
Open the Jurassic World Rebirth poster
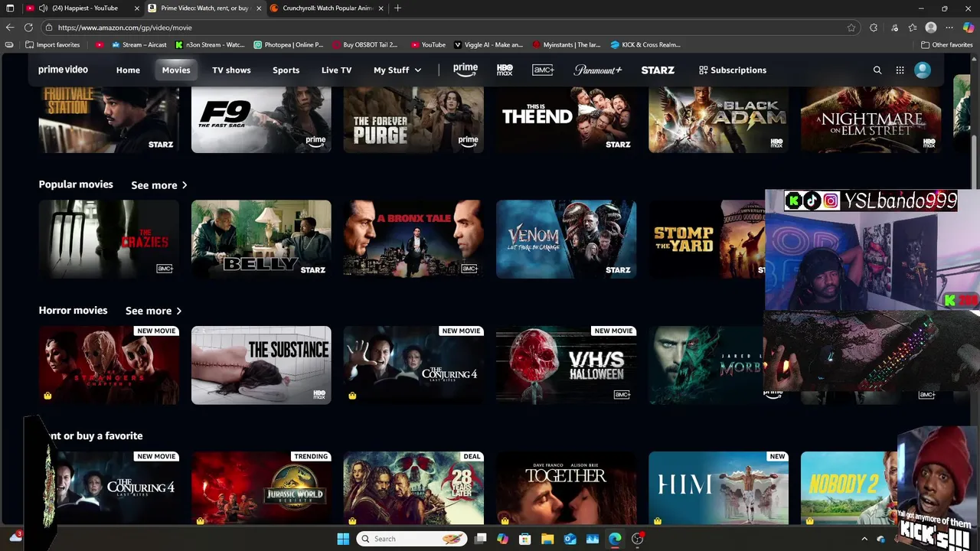261,488
